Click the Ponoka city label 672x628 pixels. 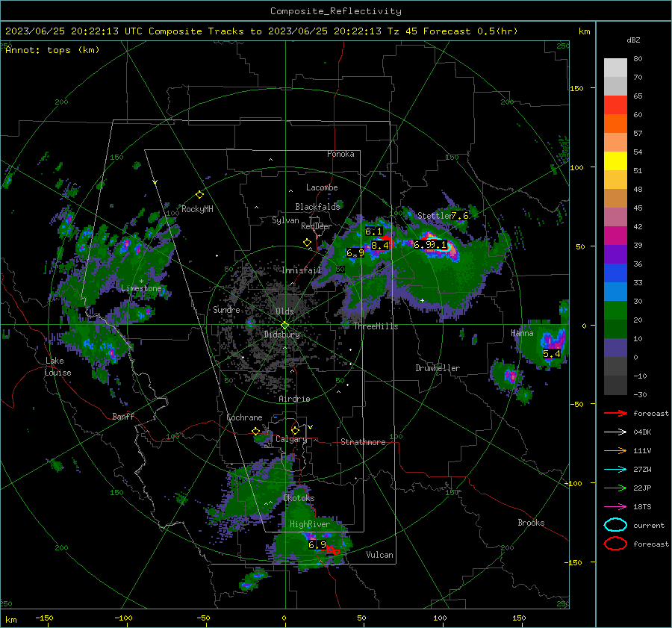[340, 154]
